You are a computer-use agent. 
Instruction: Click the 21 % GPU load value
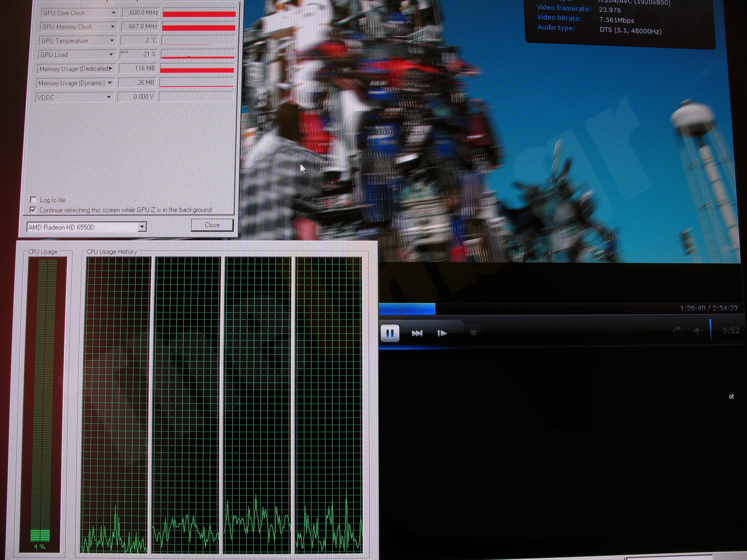click(x=138, y=54)
